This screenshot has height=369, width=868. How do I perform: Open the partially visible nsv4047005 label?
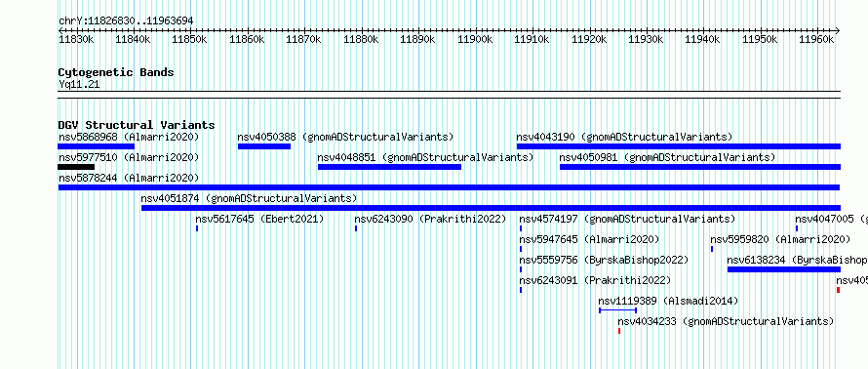coord(832,219)
